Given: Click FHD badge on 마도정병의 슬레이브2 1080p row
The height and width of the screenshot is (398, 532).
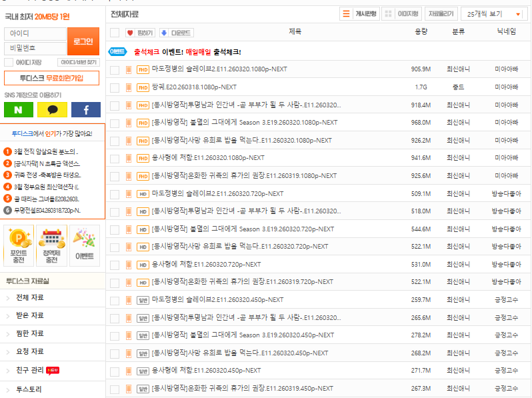Looking at the screenshot, I should tap(143, 70).
